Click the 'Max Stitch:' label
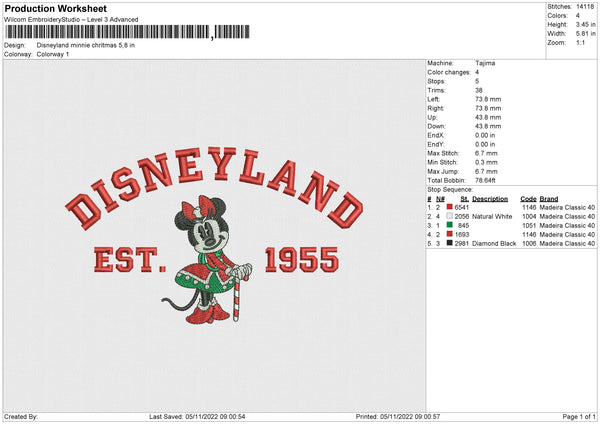Viewport: 600px width, 424px height. click(443, 153)
